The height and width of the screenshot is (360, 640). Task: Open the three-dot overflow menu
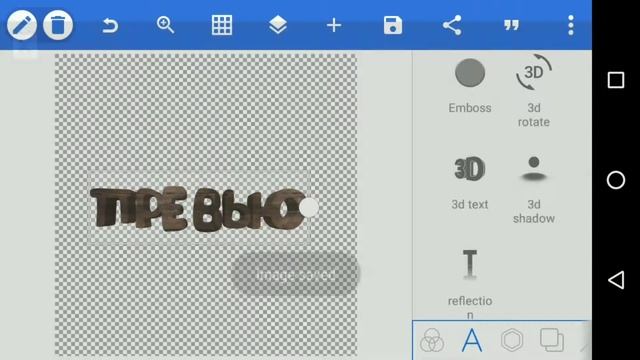coord(571,25)
